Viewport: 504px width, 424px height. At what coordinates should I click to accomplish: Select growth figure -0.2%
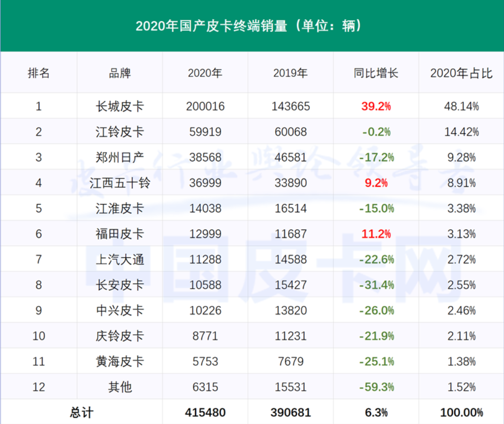pos(376,132)
